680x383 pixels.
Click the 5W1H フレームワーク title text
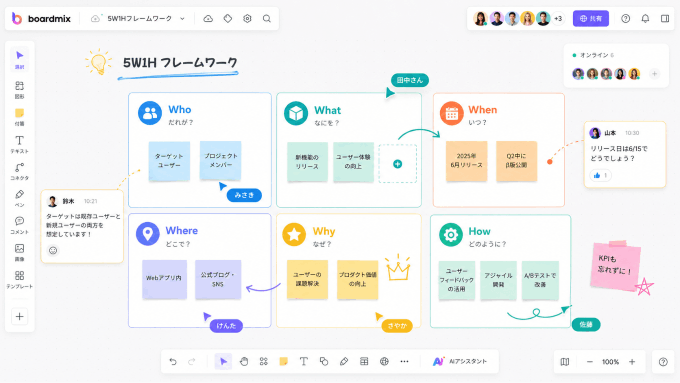click(x=180, y=63)
